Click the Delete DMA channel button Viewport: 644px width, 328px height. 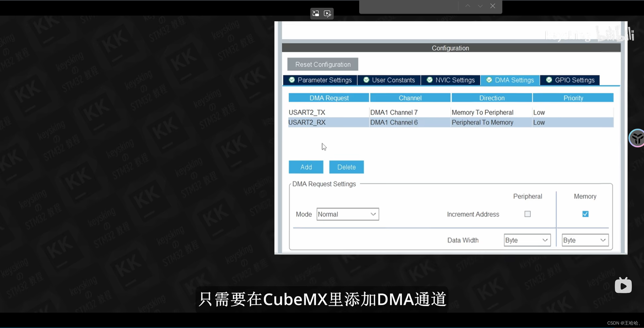point(347,167)
